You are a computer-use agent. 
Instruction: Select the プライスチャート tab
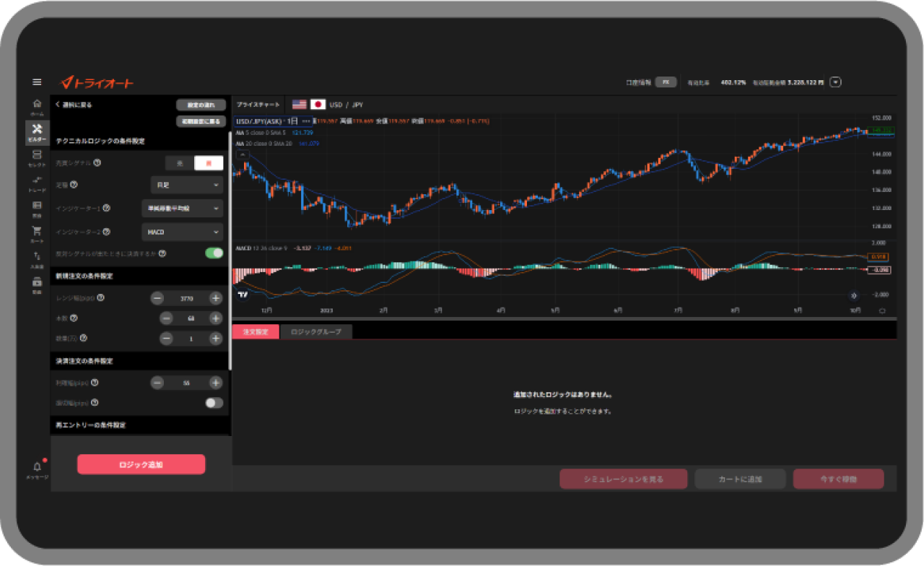point(258,105)
